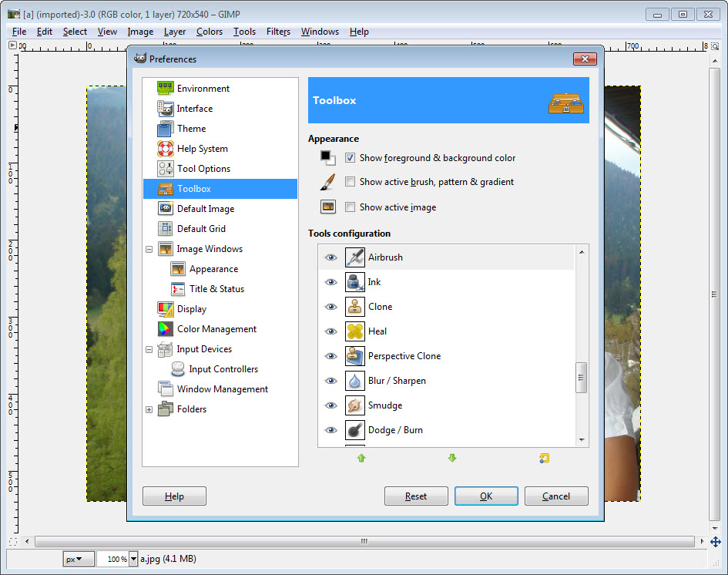Viewport: 728px width, 575px height.
Task: Open the Filters menu
Action: (278, 32)
